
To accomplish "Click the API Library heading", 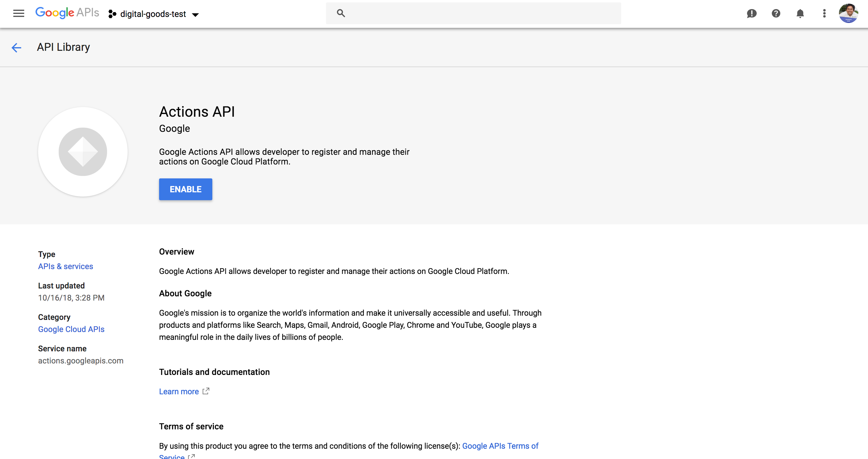I will click(63, 47).
